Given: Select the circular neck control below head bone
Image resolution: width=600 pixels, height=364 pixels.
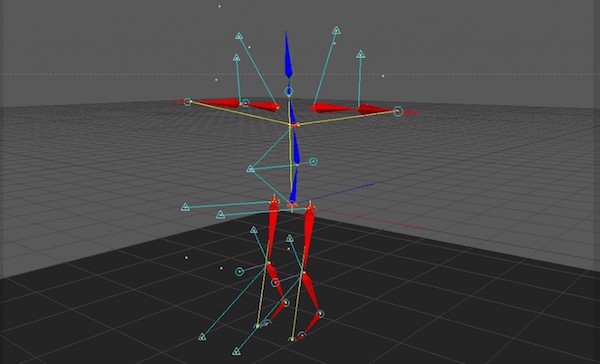Looking at the screenshot, I should coord(289,91).
